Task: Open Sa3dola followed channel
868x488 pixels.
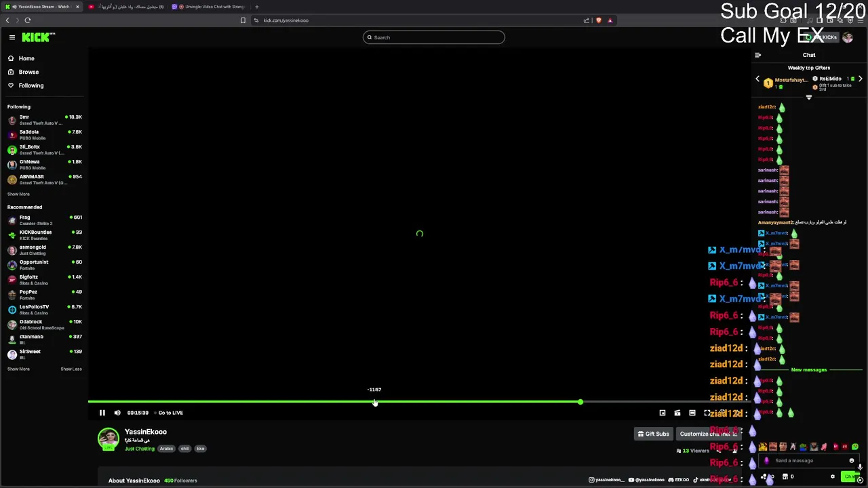Action: 44,135
